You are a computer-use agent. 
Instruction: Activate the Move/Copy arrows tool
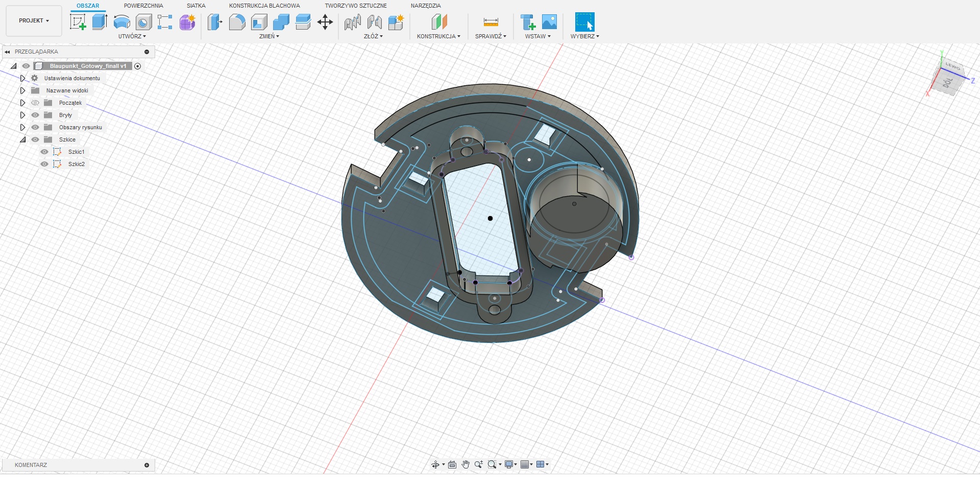[325, 22]
